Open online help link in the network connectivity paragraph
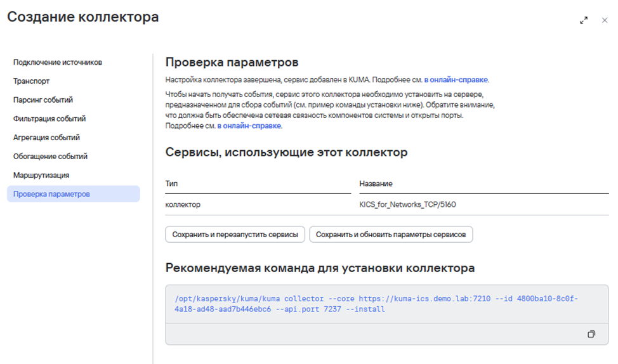Viewport: 618px width, 364px height. pyautogui.click(x=249, y=126)
